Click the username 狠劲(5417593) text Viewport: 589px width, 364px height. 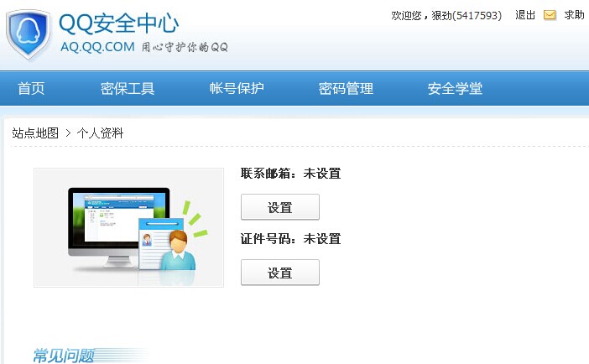467,15
